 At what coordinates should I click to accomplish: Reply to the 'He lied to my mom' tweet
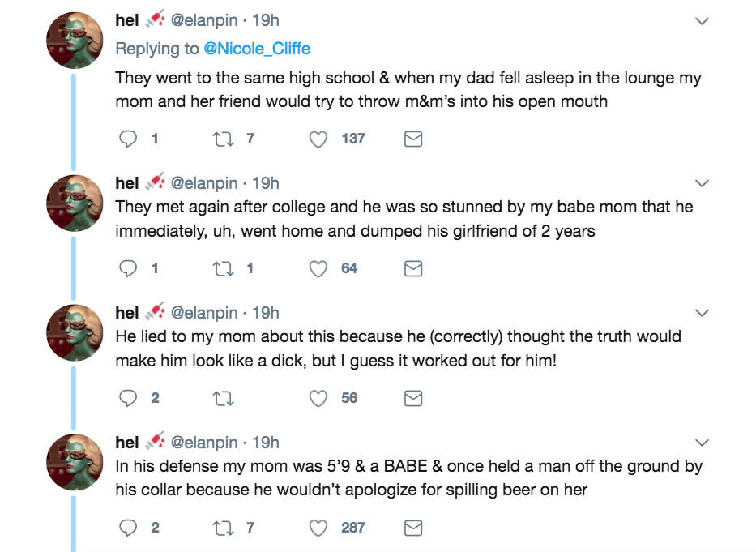[x=128, y=399]
